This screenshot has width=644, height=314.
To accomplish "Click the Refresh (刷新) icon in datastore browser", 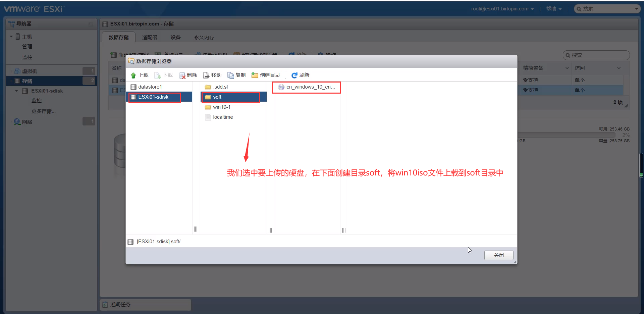I will tap(294, 75).
